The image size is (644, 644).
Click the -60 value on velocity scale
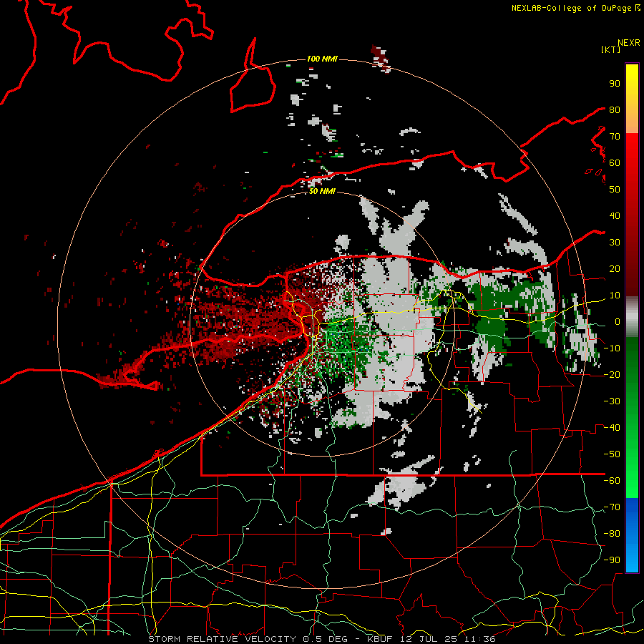pos(612,481)
